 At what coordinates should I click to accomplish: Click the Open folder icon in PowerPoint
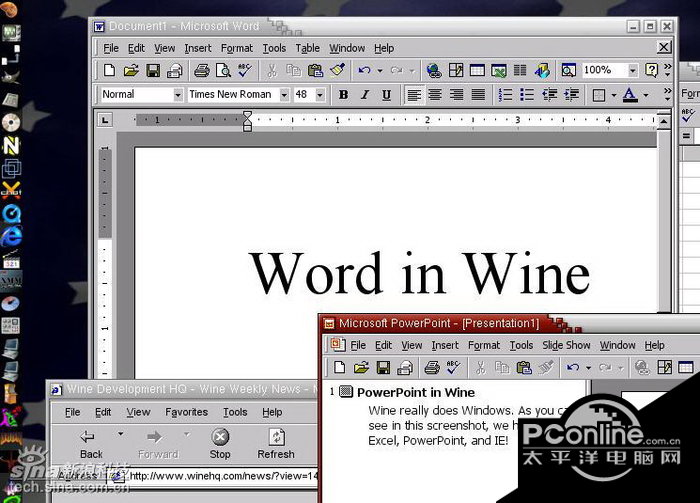[361, 368]
